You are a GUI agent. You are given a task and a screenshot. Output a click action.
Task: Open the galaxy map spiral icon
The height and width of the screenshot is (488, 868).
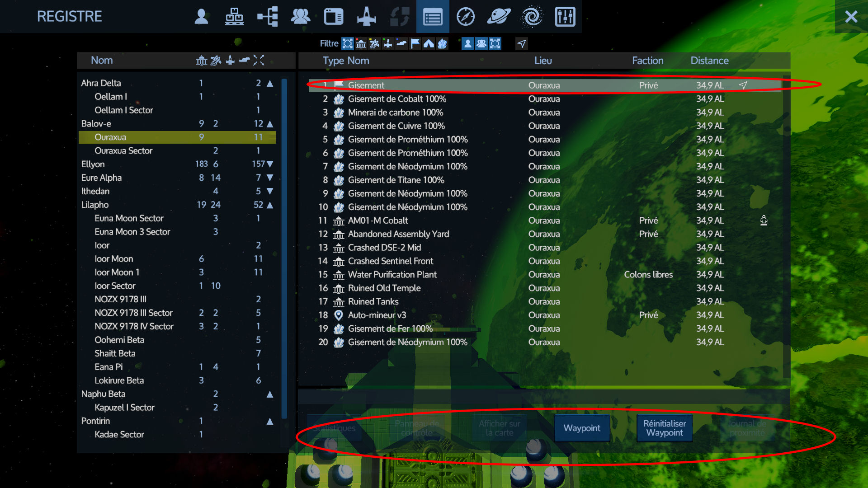coord(532,17)
